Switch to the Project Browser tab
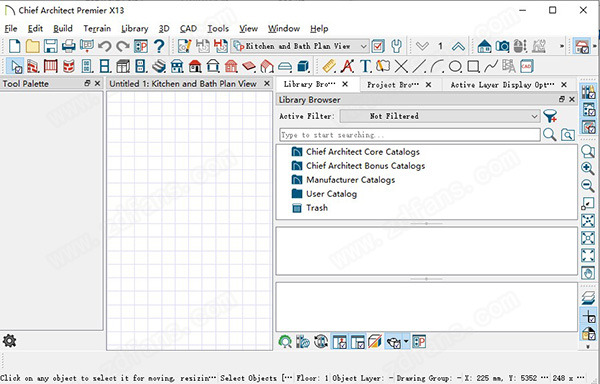This screenshot has height=384, width=600. pos(393,85)
